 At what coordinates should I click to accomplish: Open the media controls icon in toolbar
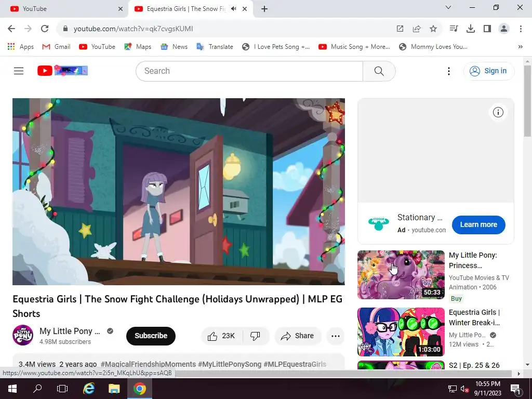454,29
